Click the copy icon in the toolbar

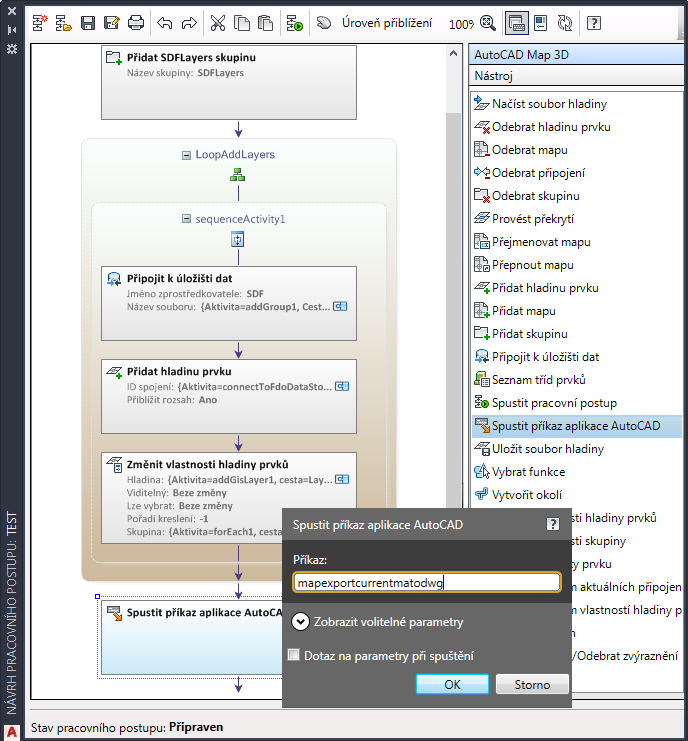click(242, 23)
